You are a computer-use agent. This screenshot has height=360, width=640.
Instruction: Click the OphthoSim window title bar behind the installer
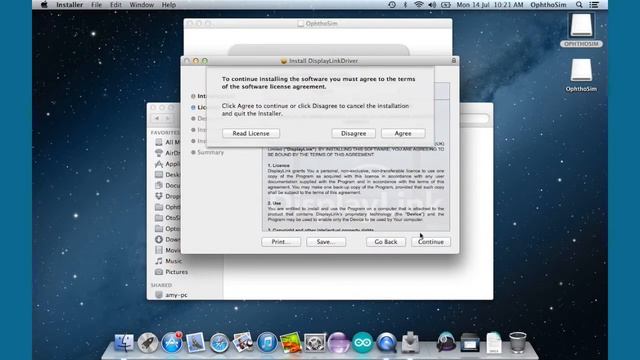click(318, 24)
